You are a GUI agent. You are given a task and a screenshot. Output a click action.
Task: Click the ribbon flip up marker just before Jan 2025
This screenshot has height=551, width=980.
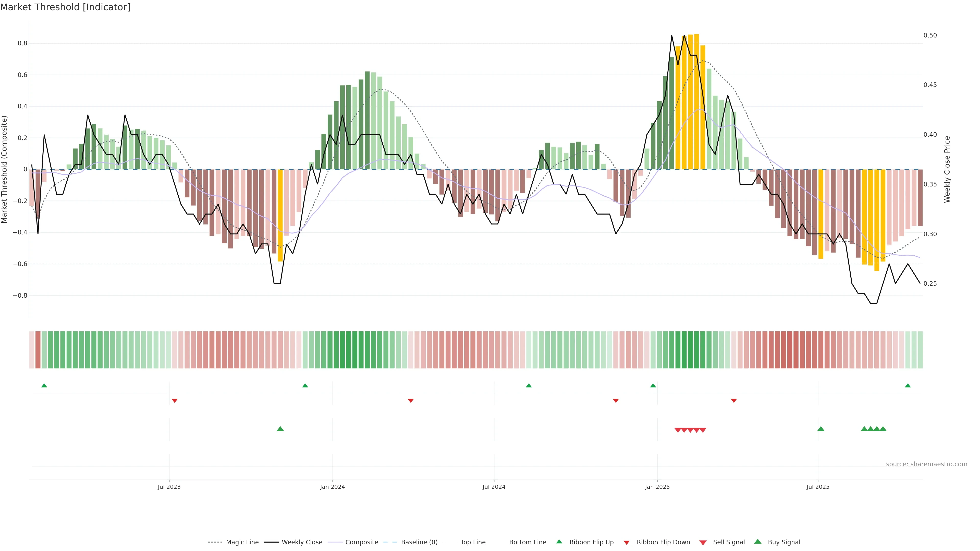[653, 386]
